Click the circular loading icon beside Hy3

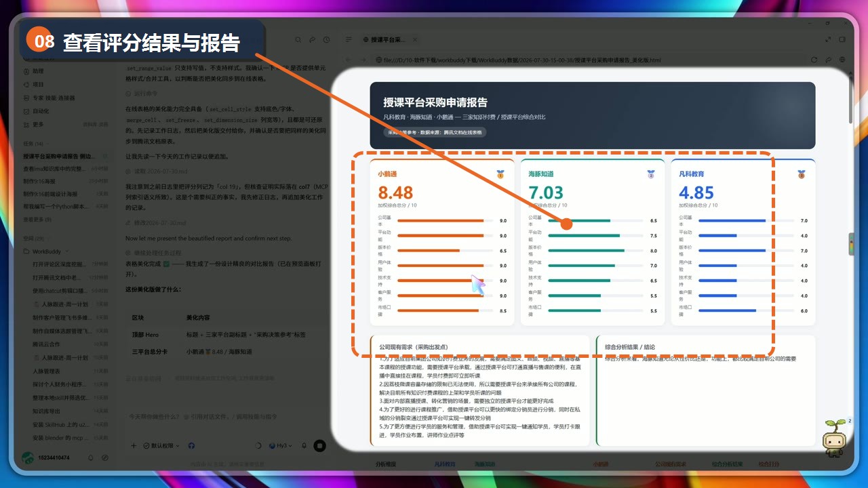click(258, 446)
